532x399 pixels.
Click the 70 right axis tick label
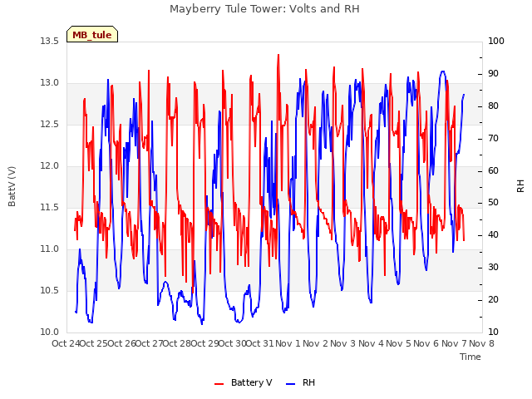pyautogui.click(x=493, y=139)
